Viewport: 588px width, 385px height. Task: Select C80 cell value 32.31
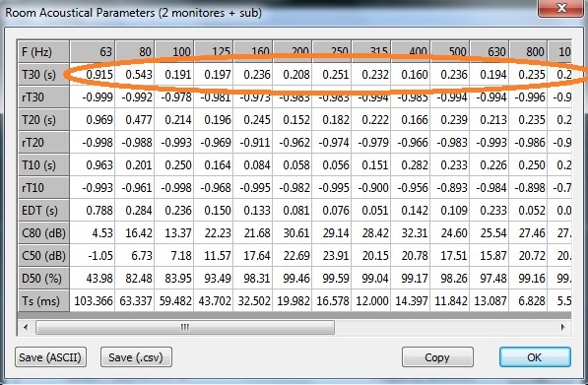[x=411, y=232]
